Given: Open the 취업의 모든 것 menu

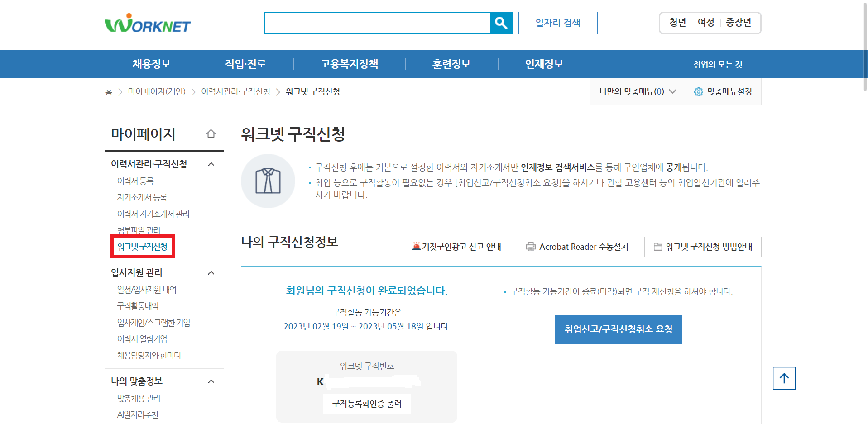Looking at the screenshot, I should click(718, 64).
